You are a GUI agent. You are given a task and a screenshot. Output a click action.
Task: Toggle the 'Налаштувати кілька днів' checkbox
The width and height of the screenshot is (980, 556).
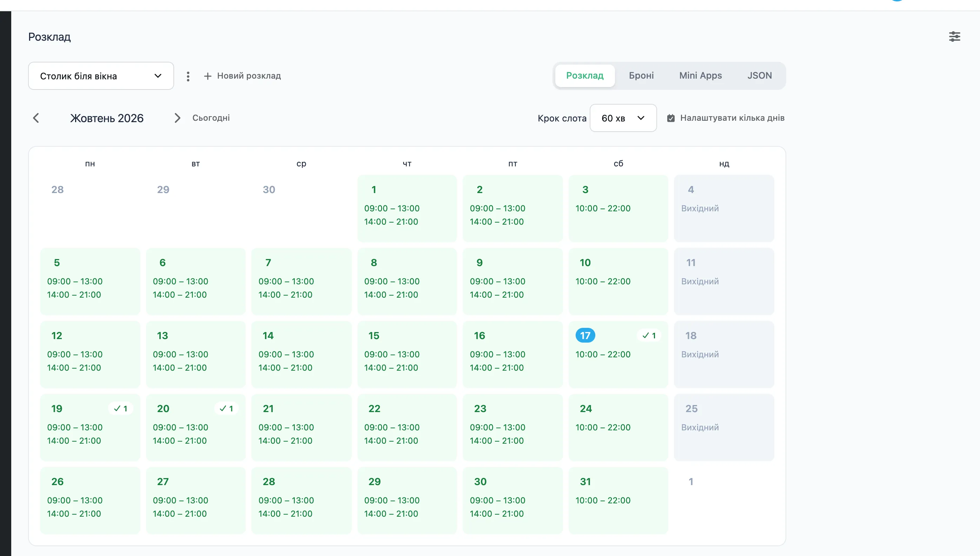[671, 118]
